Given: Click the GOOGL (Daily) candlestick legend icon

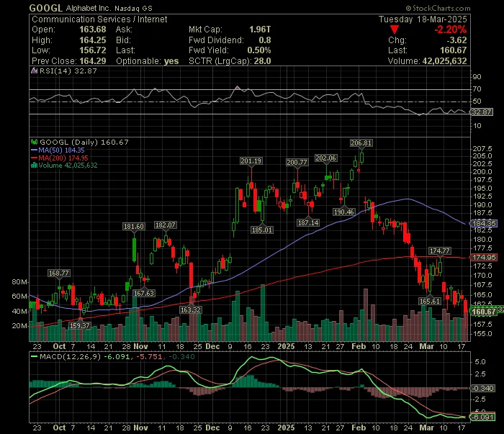Looking at the screenshot, I should pyautogui.click(x=34, y=142).
